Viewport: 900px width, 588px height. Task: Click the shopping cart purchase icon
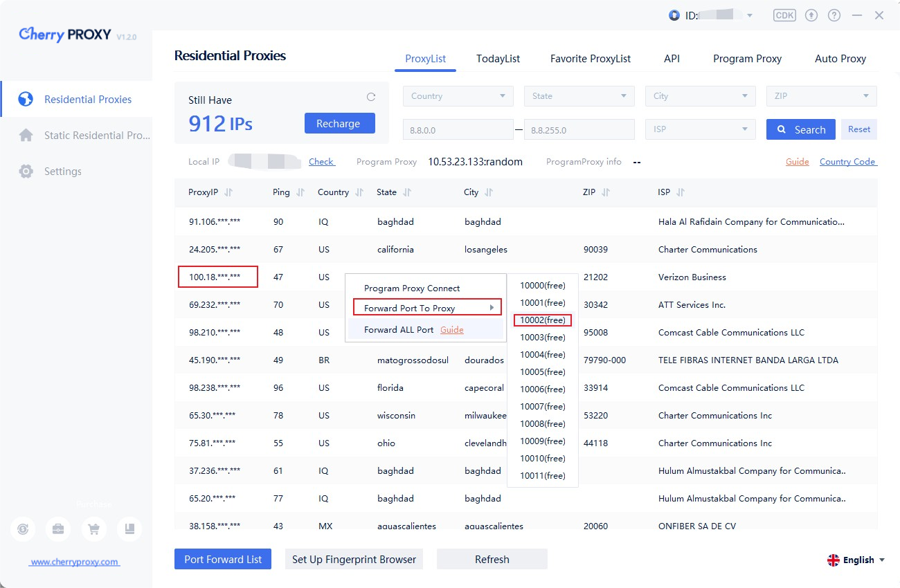pyautogui.click(x=93, y=529)
